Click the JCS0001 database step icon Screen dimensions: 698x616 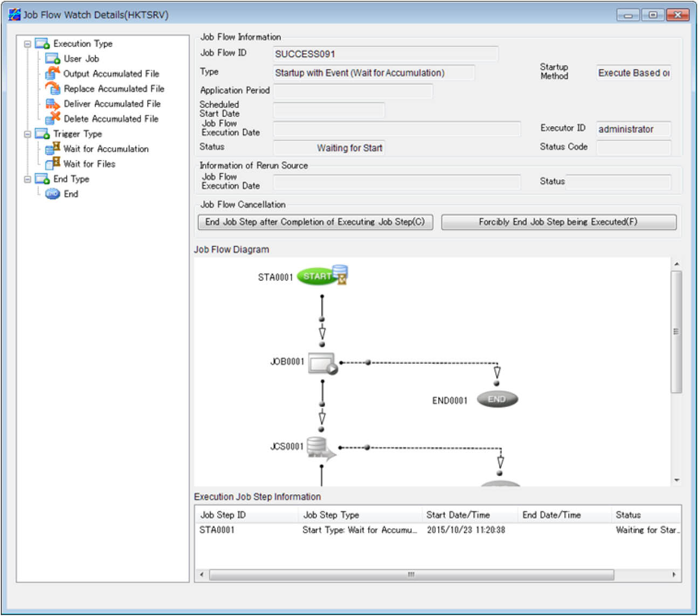tap(320, 448)
